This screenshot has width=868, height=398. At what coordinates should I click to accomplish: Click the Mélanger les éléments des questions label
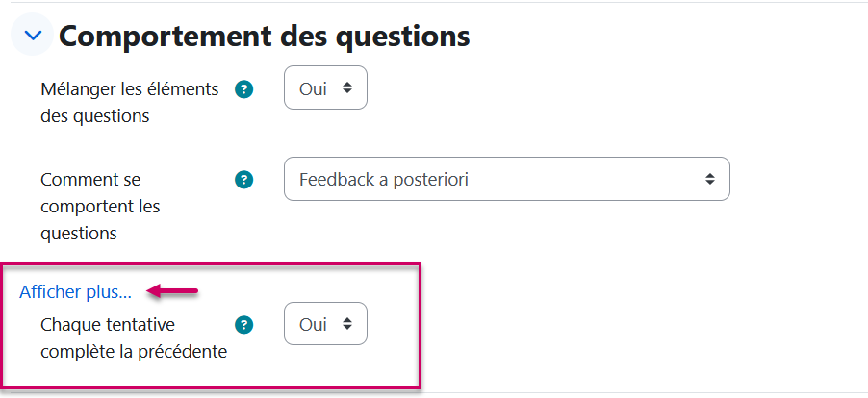pyautogui.click(x=130, y=103)
